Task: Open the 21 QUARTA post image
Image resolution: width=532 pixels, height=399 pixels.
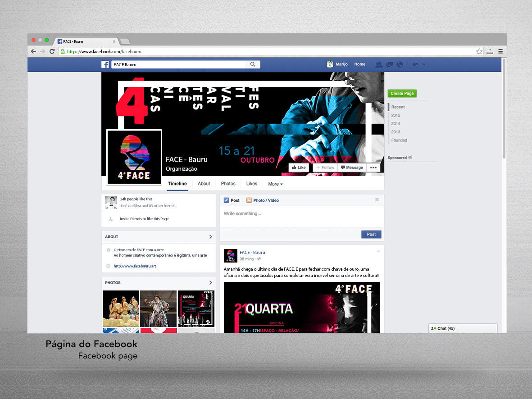Action: (302, 308)
